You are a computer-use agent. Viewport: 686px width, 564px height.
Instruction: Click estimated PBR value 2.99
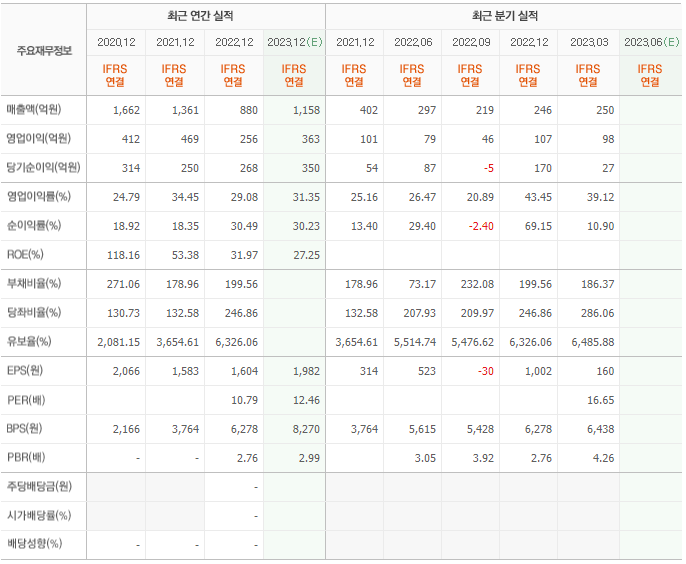pyautogui.click(x=309, y=458)
